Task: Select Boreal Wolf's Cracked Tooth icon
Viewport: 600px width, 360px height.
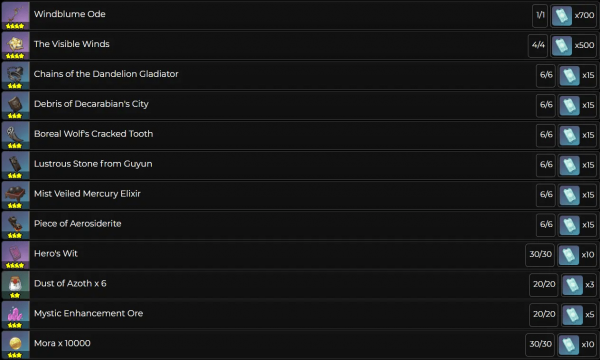Action: tap(15, 135)
